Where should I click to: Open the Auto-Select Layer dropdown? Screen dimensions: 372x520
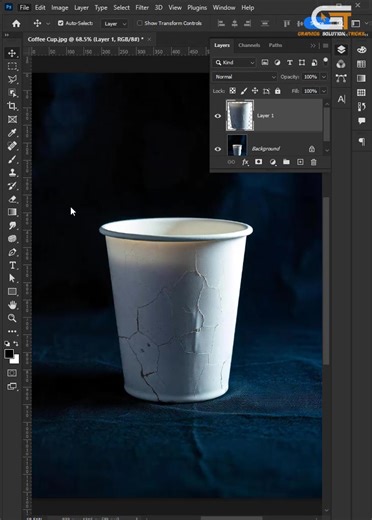(115, 24)
